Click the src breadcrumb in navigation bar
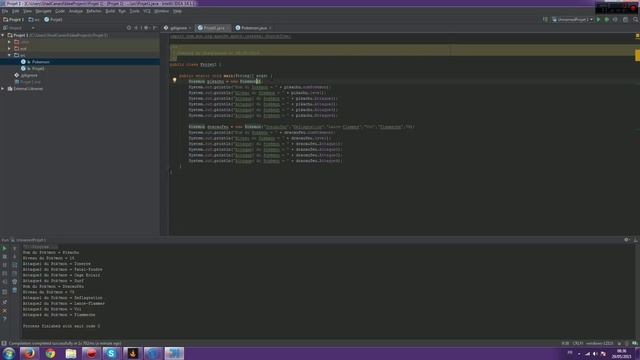640x360 pixels. pos(34,20)
